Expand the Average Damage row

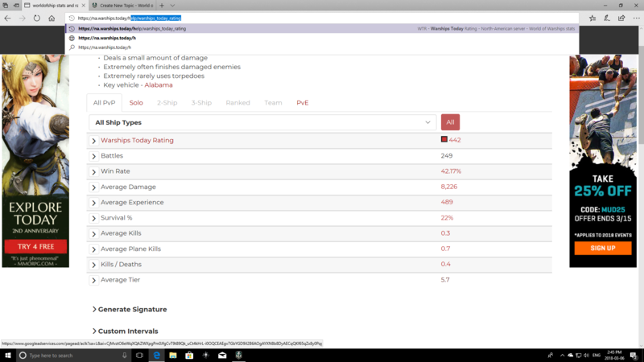[x=94, y=187]
